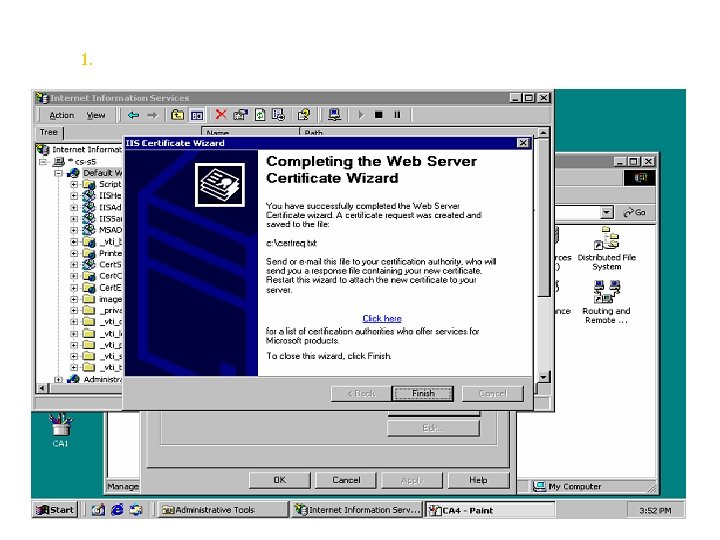This screenshot has width=720, height=540.
Task: Select the Tree tab
Action: click(49, 133)
